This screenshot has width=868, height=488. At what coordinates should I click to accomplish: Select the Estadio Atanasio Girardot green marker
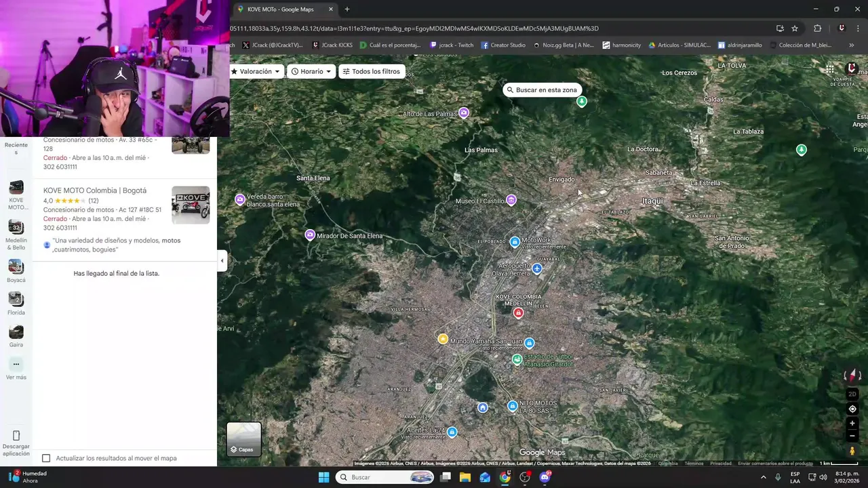(517, 360)
